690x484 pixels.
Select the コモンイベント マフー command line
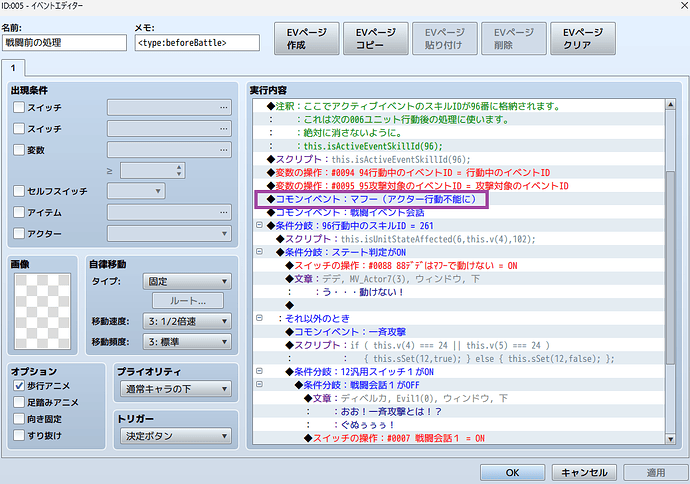459,199
